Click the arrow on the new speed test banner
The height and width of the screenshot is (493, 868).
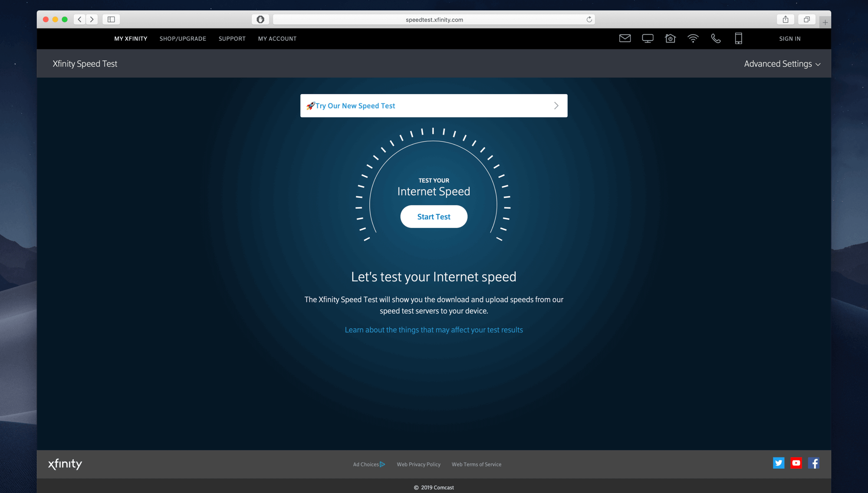click(555, 105)
